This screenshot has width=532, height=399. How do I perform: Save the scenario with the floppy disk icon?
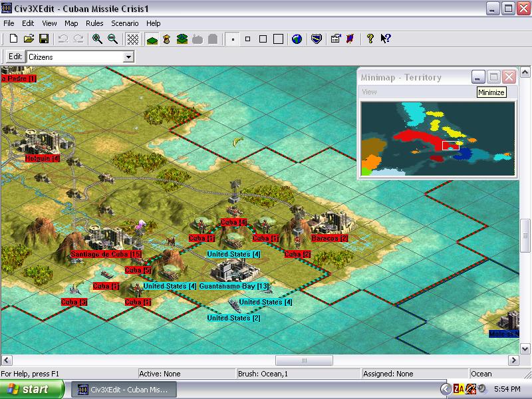[44, 39]
